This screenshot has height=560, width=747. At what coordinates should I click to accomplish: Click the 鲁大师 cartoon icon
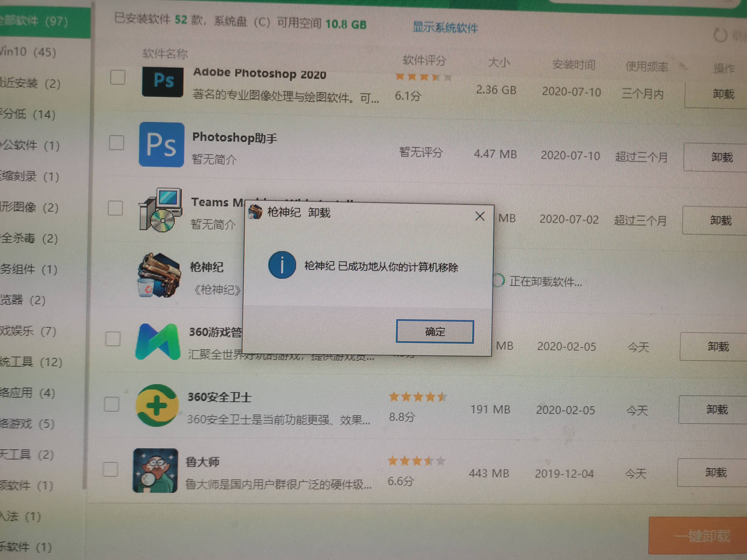[x=155, y=471]
